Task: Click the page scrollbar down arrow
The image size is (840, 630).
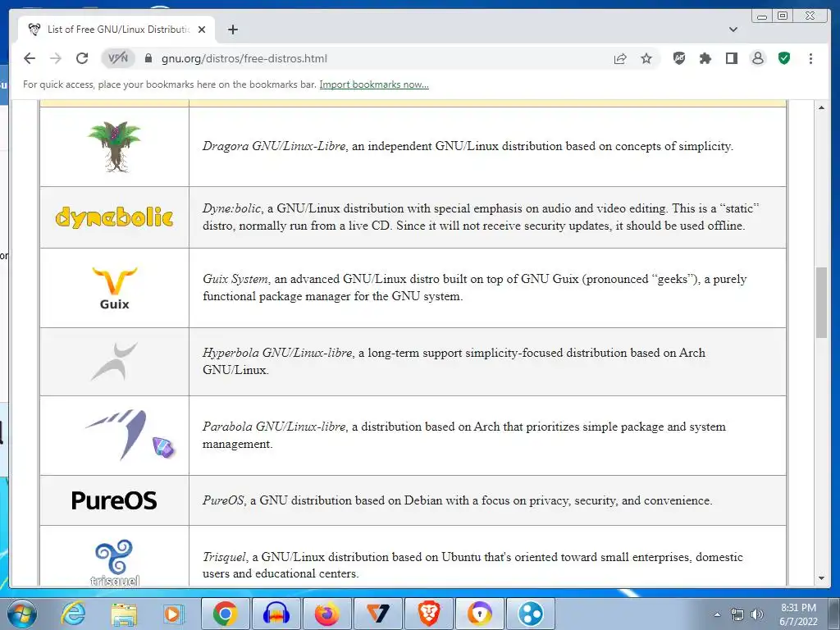Action: (x=821, y=578)
